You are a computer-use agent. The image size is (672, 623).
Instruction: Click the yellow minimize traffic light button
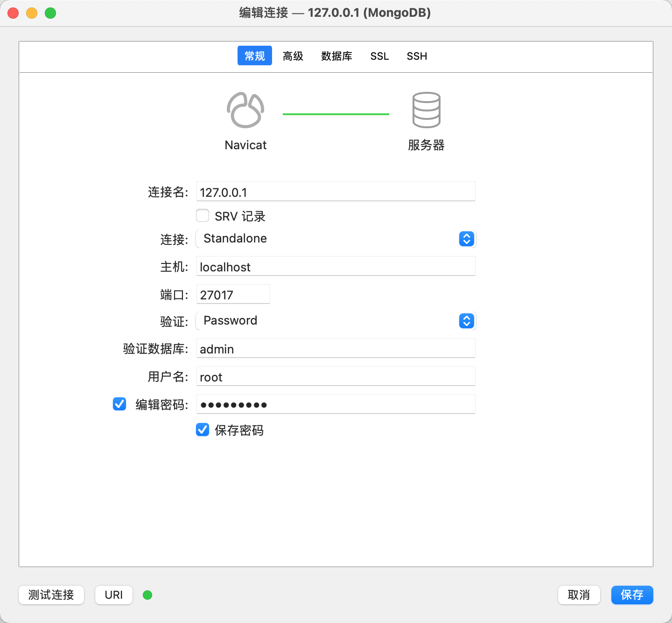click(32, 13)
